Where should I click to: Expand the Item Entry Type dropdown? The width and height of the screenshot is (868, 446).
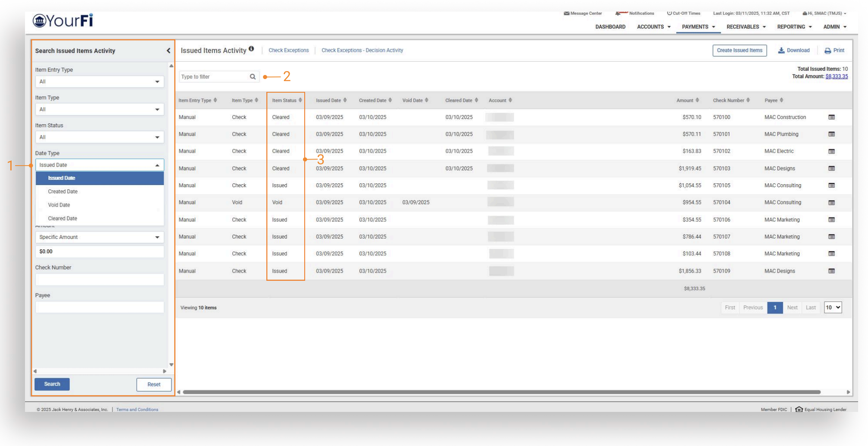coord(100,82)
